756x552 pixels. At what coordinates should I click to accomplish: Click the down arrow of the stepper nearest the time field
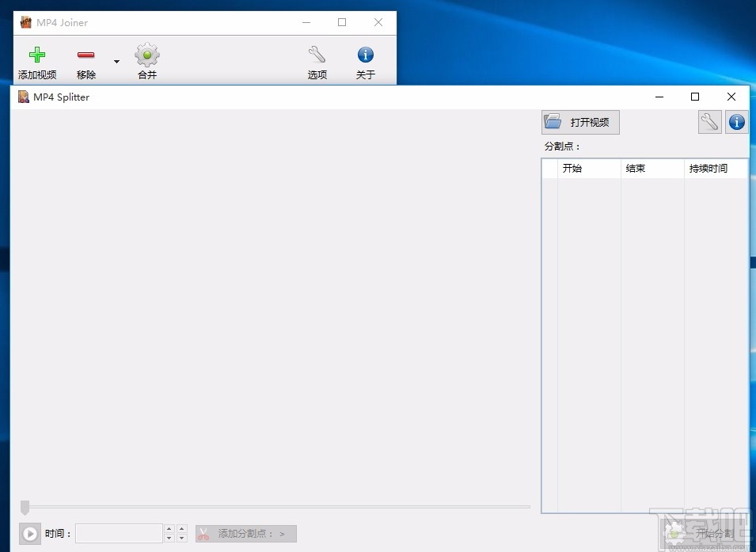pyautogui.click(x=169, y=539)
